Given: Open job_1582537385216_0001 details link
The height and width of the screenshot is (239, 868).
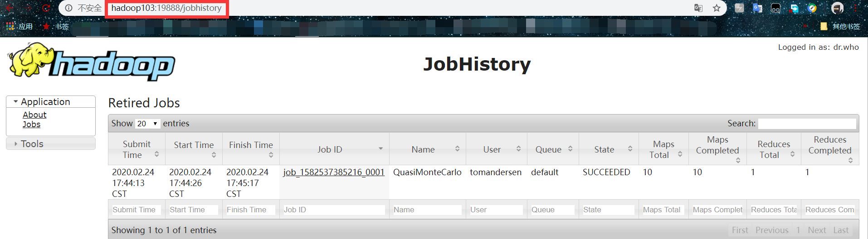Looking at the screenshot, I should pyautogui.click(x=334, y=172).
